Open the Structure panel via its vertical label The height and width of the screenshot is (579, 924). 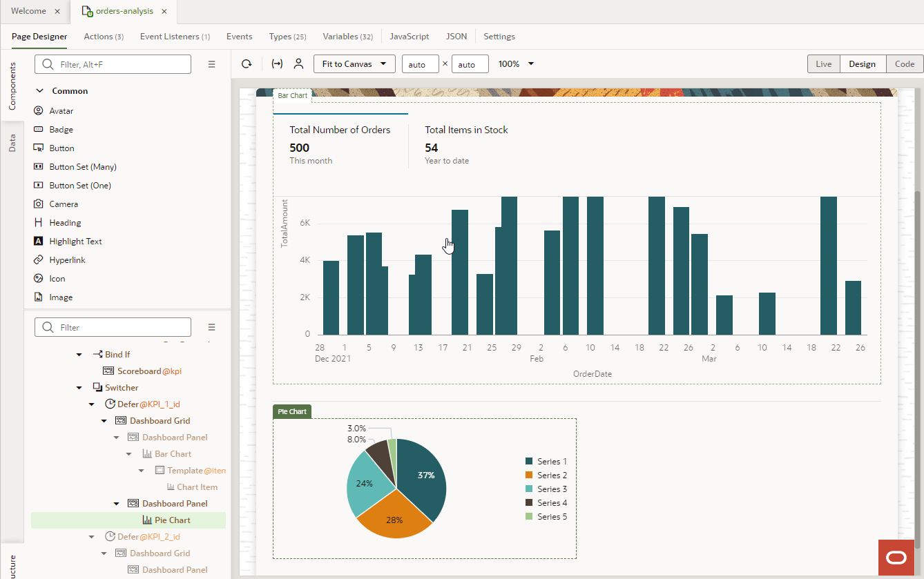12,560
